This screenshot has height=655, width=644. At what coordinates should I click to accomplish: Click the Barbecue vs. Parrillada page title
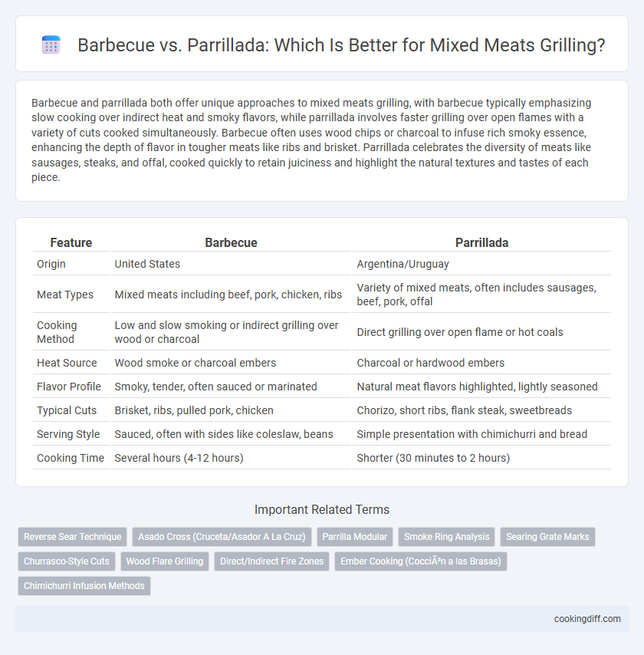[x=341, y=44]
